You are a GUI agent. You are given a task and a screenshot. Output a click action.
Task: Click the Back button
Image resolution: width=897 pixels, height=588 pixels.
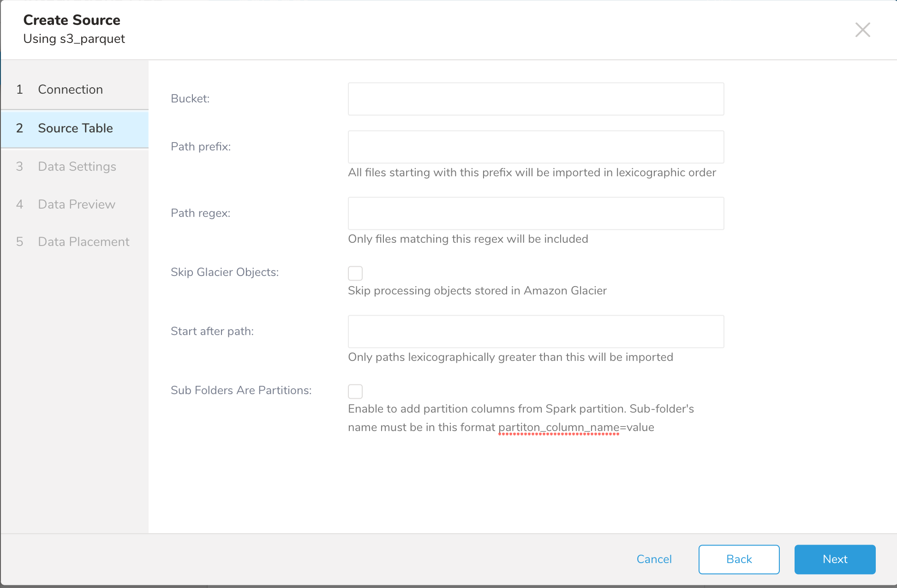(x=738, y=559)
